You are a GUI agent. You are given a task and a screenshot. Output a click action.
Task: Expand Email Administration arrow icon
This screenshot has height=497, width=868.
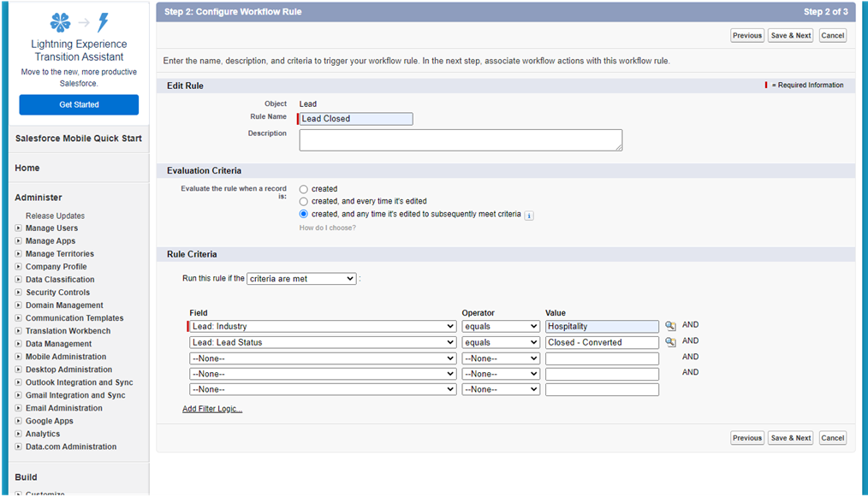click(x=19, y=408)
